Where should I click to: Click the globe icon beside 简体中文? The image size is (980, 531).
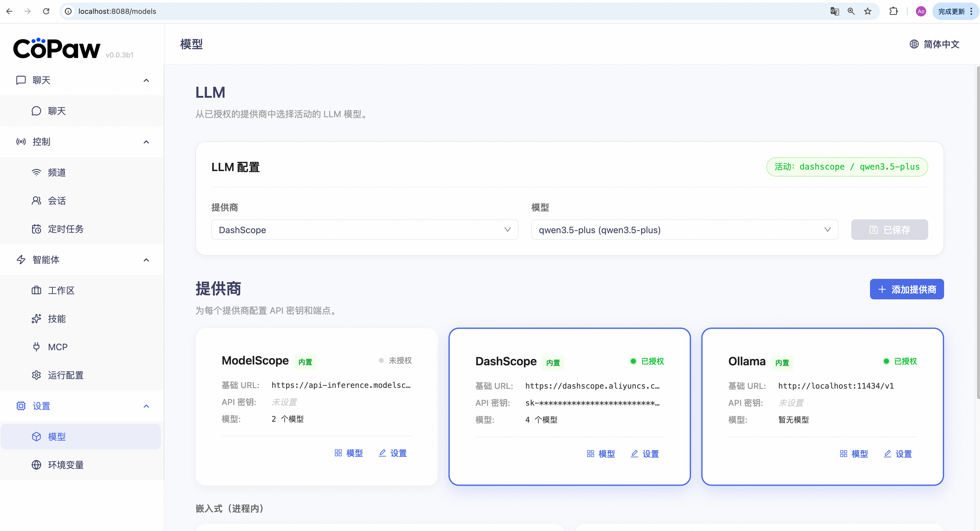coord(914,44)
